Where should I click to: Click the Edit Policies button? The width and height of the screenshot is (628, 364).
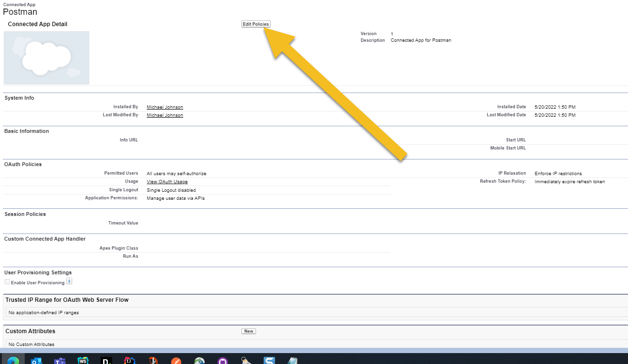[256, 24]
